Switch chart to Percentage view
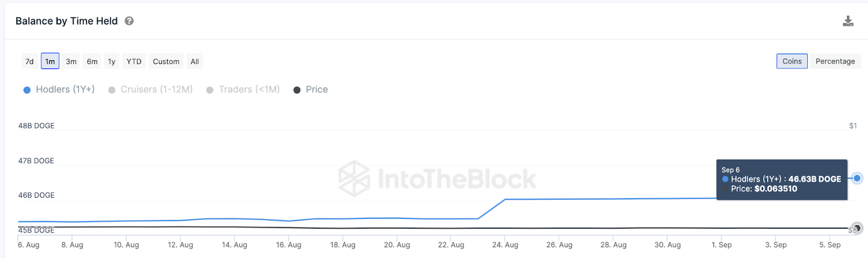Image resolution: width=868 pixels, height=258 pixels. click(835, 61)
